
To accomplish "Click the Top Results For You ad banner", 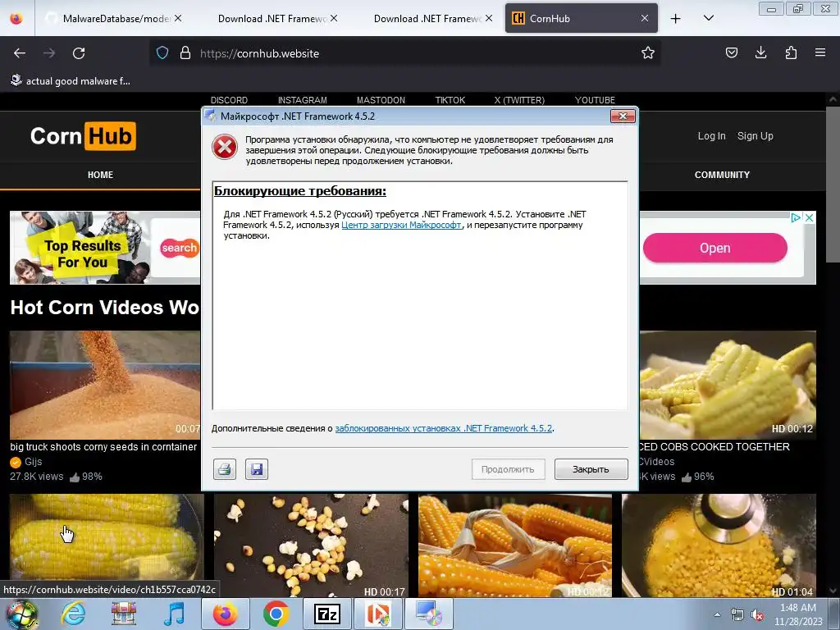I will (105, 248).
